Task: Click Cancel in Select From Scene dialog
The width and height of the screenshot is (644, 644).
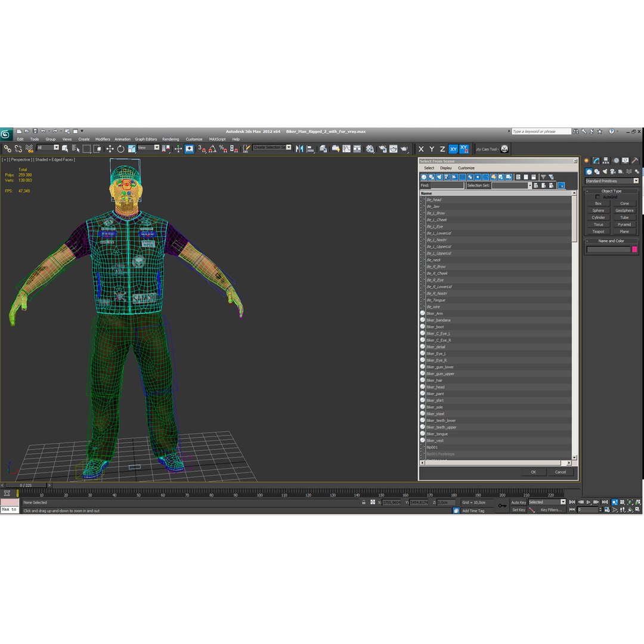Action: pyautogui.click(x=561, y=472)
